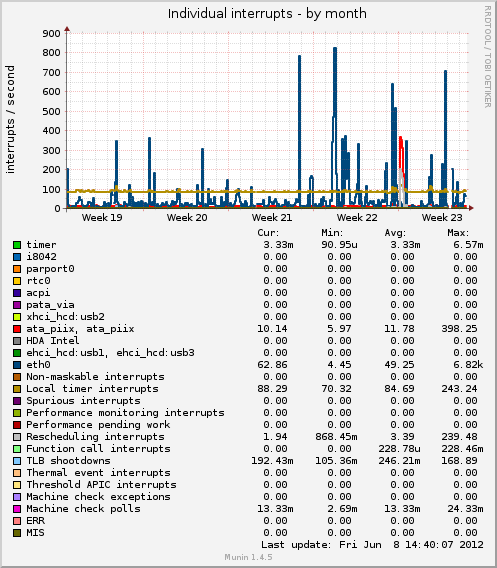Click the Rescheduling interrupts legend swatch
The height and width of the screenshot is (568, 497).
click(17, 437)
